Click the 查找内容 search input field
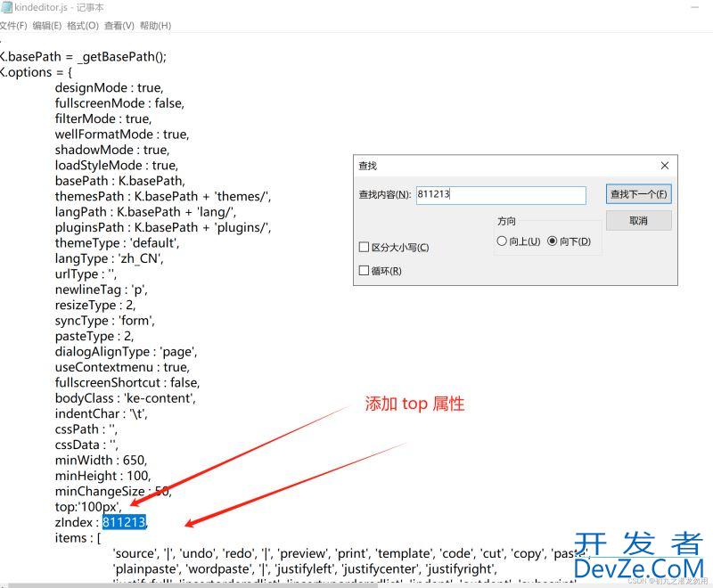 pyautogui.click(x=501, y=195)
